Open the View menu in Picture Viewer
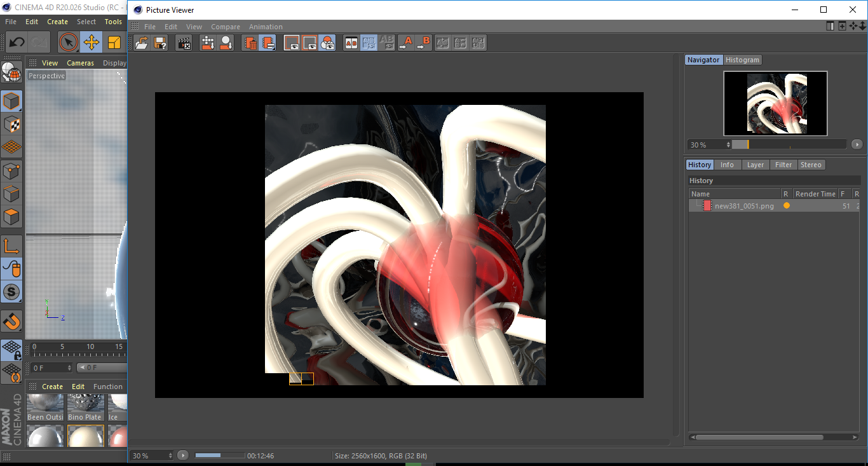Screen dimensions: 868x466 [x=194, y=27]
